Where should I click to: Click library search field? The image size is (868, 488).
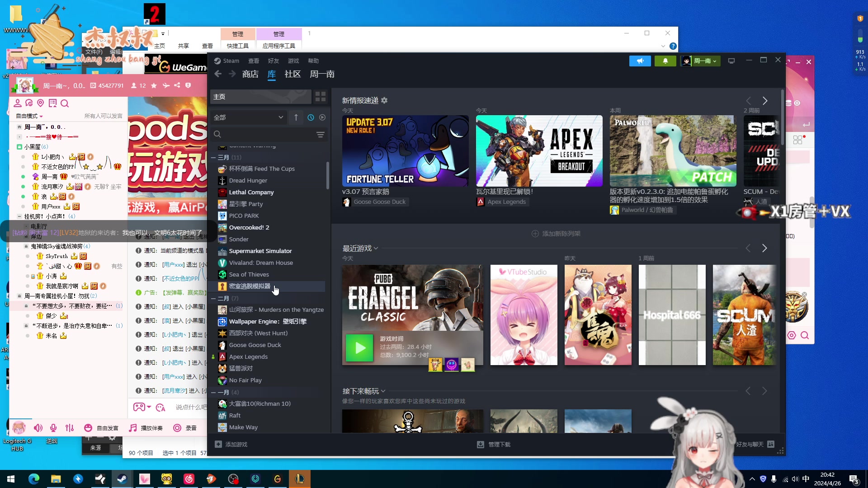(x=262, y=135)
